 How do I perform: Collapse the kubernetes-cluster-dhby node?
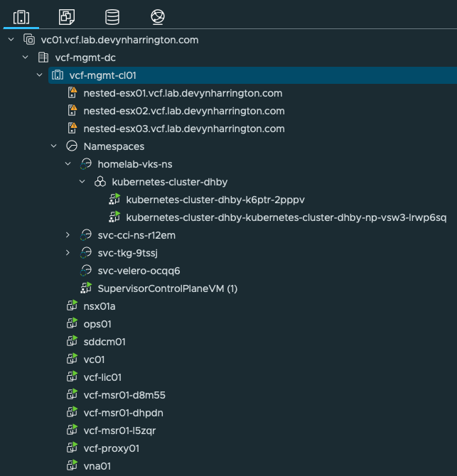[x=82, y=182]
